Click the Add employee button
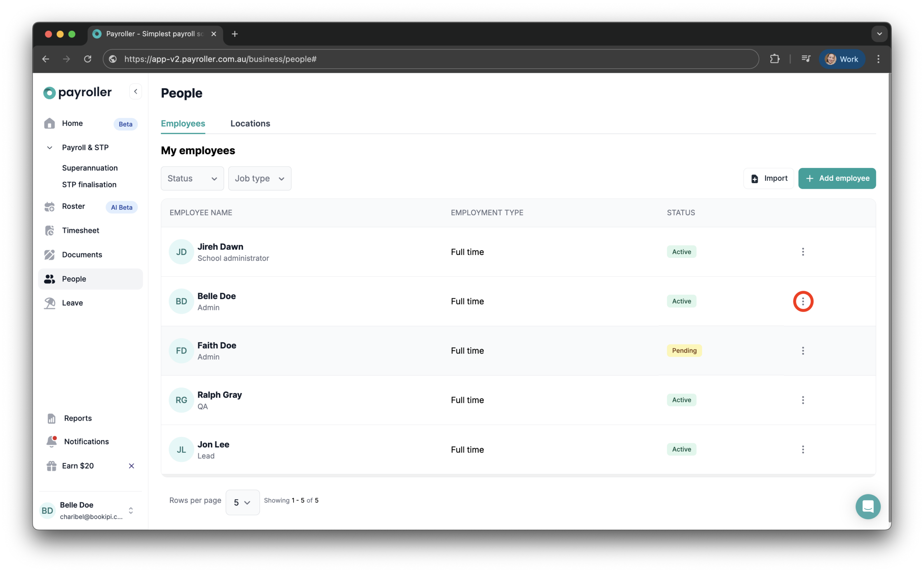Image resolution: width=924 pixels, height=573 pixels. pos(837,178)
